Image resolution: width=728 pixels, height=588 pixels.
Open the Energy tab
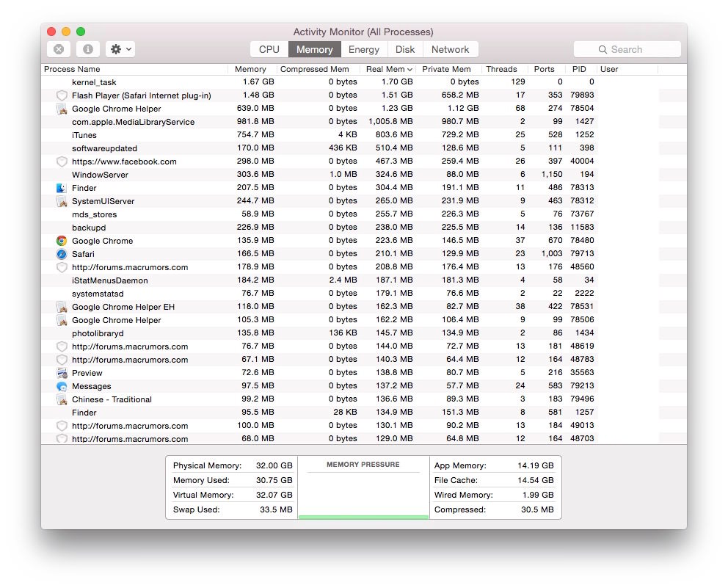tap(364, 49)
